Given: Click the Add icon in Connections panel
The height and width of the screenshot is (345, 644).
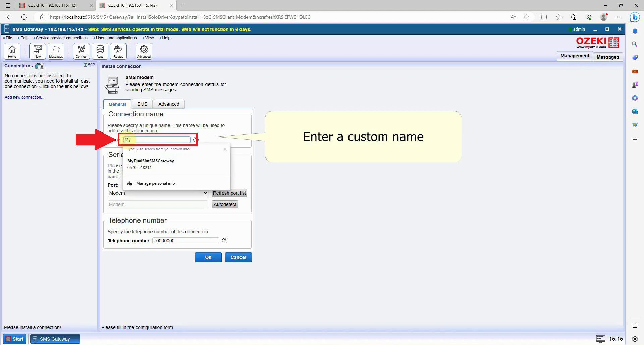Looking at the screenshot, I should [x=89, y=64].
